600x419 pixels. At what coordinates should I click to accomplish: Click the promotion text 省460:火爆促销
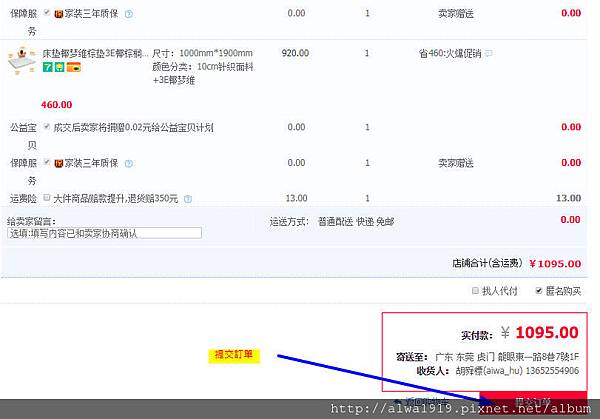(450, 53)
